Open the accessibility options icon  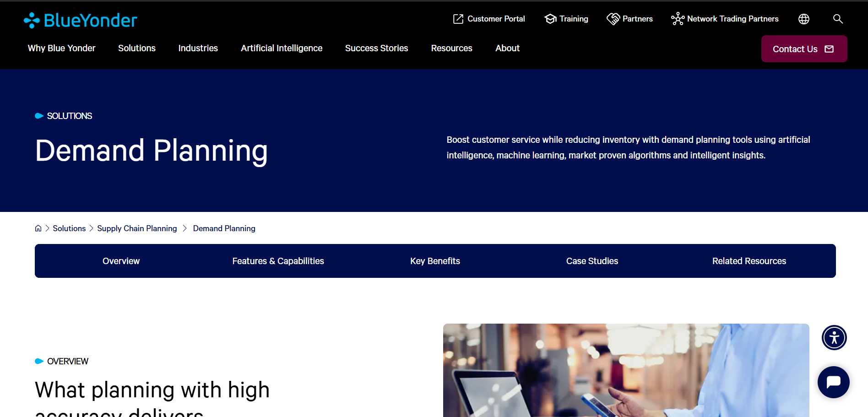(834, 338)
